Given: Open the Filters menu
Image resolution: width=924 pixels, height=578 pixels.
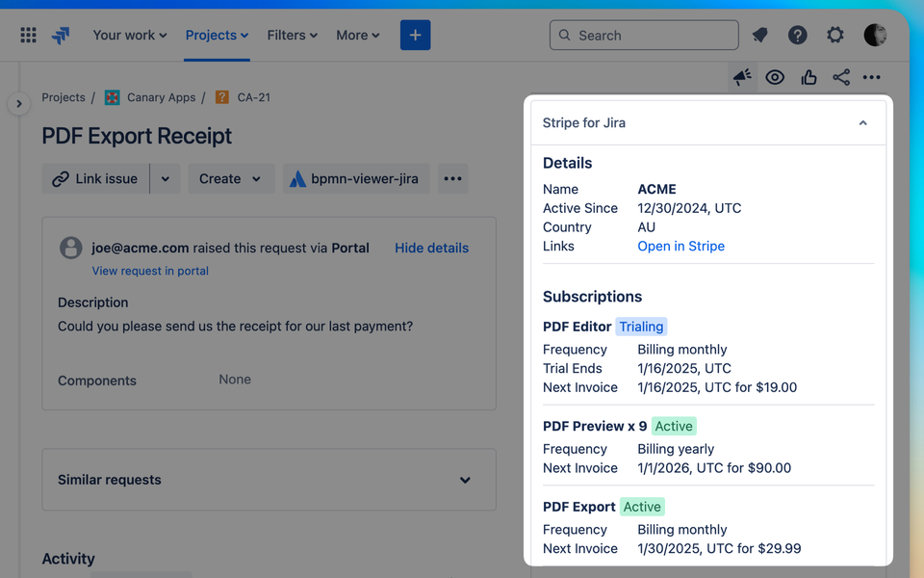Looking at the screenshot, I should click(x=293, y=36).
